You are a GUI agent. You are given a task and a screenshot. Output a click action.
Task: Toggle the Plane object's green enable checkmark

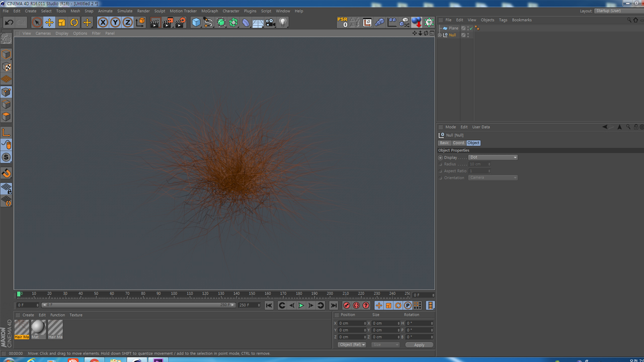click(471, 28)
